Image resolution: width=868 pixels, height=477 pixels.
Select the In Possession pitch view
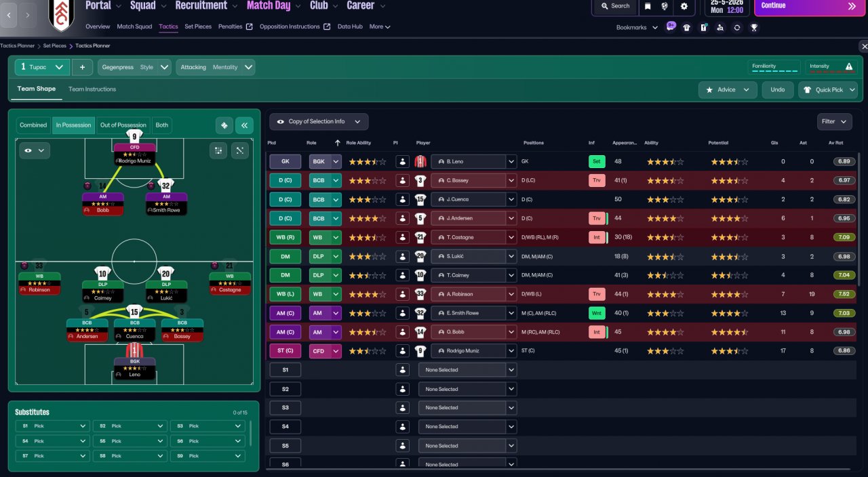(73, 125)
